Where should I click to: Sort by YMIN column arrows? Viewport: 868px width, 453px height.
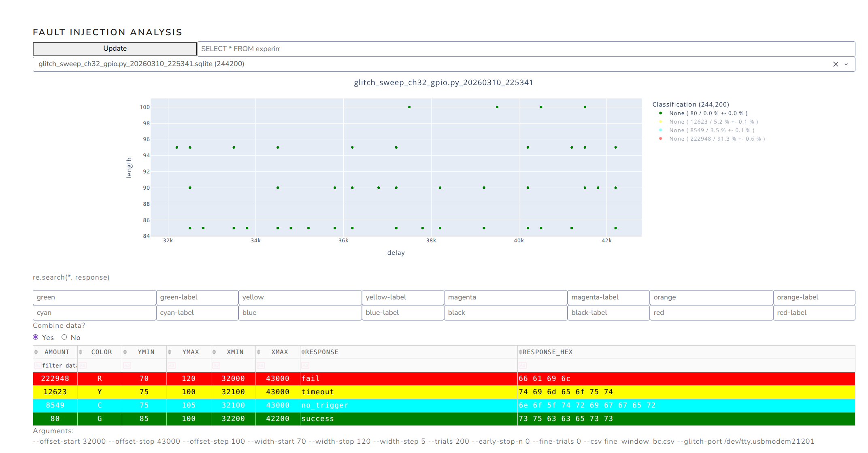tap(125, 352)
